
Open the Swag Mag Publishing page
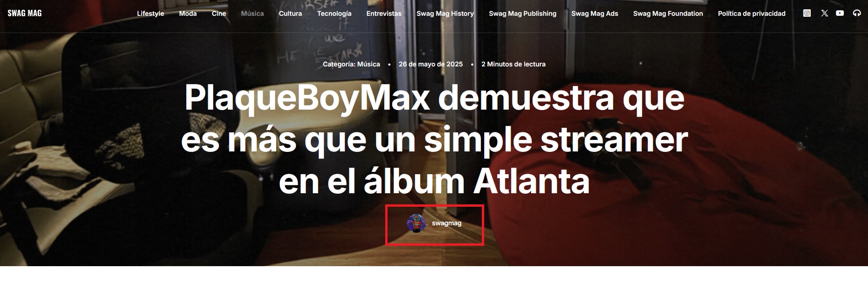[x=522, y=13]
